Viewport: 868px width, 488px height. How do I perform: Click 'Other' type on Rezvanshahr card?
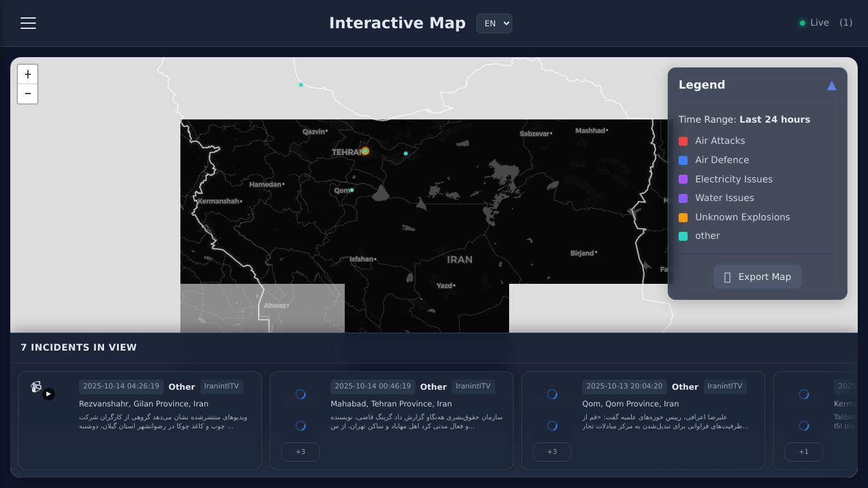point(182,387)
